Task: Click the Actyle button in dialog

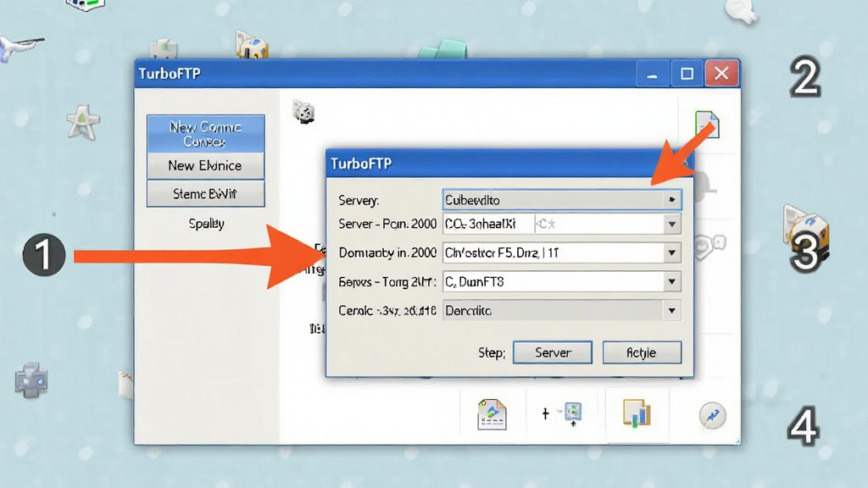Action: point(642,352)
